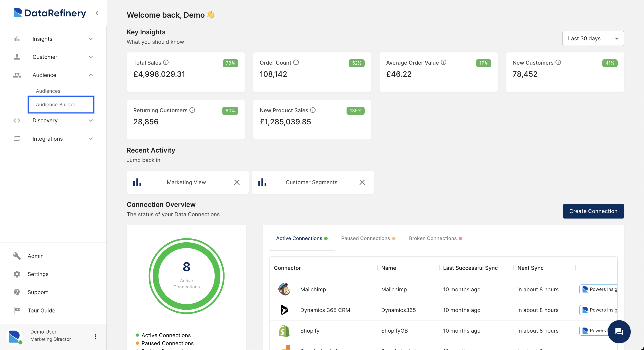Click the Integrations sync arrows icon
The height and width of the screenshot is (350, 644).
click(17, 139)
